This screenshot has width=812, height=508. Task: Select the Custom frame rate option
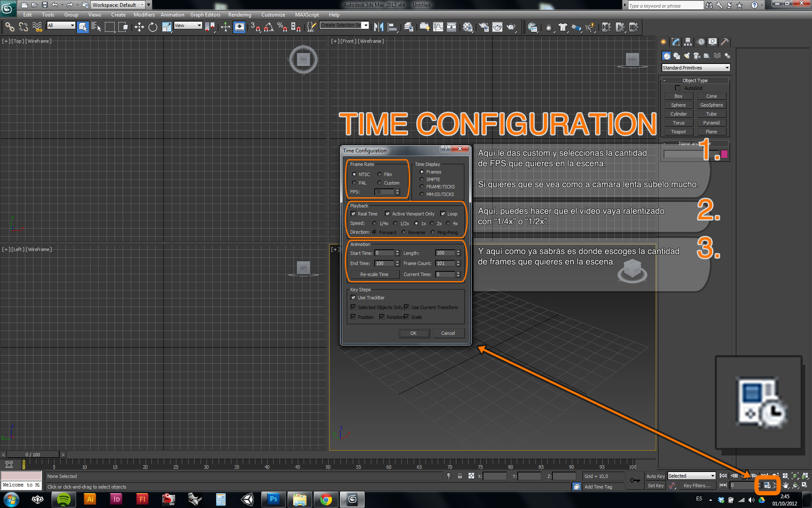(380, 183)
